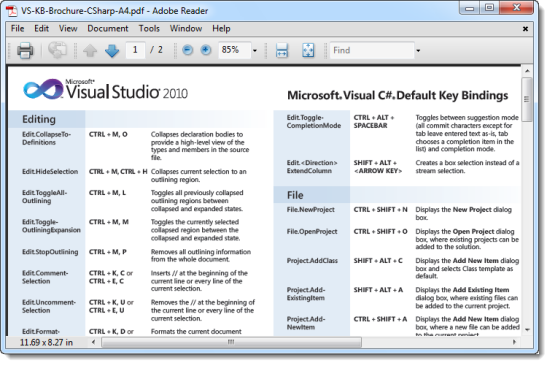Click the CTRL + M, O shortcut text

(108, 134)
